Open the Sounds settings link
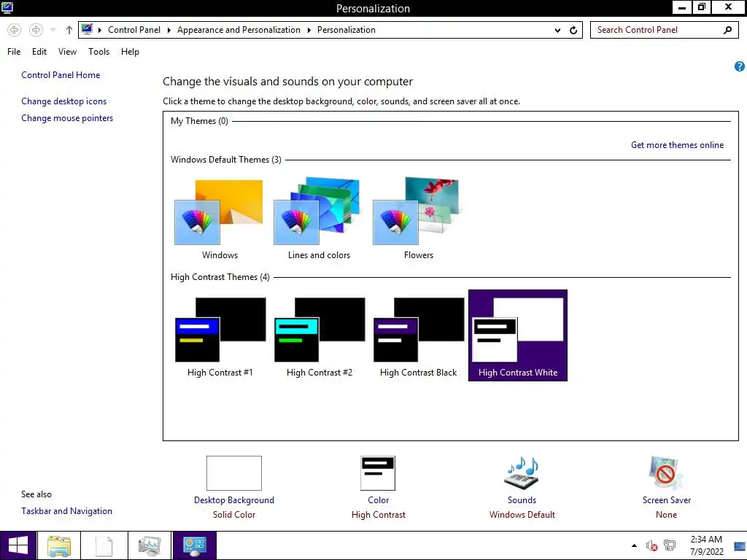The width and height of the screenshot is (747, 560). coord(522,500)
